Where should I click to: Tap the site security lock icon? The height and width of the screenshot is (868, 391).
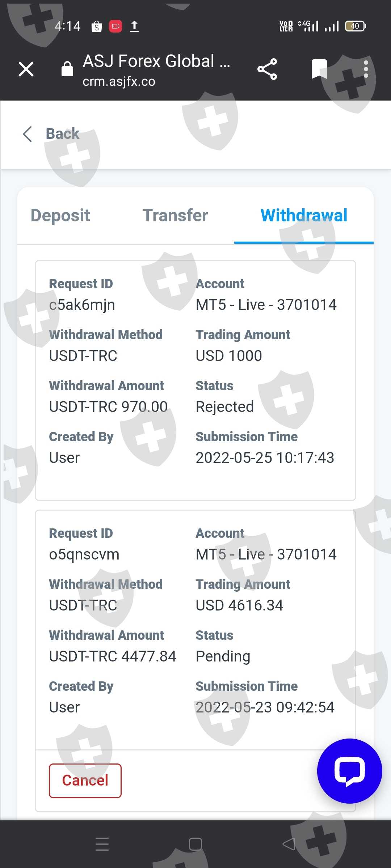(67, 69)
